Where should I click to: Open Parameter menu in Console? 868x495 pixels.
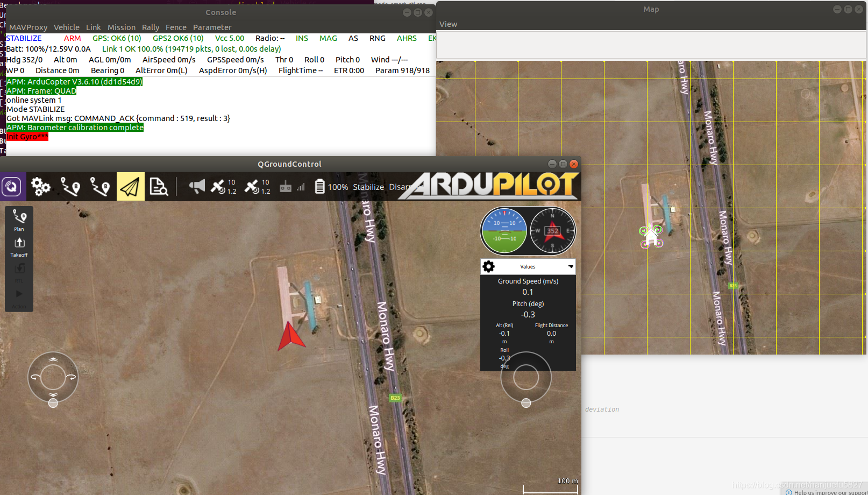[212, 27]
